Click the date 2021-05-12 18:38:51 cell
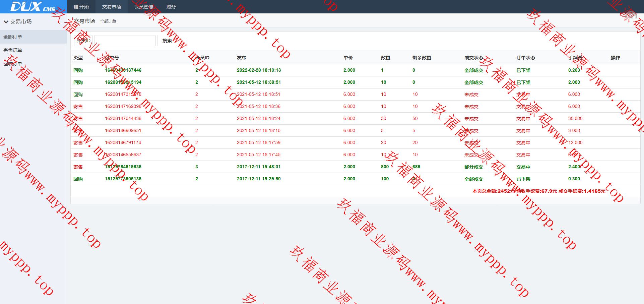Image resolution: width=644 pixels, height=304 pixels. coord(259,82)
